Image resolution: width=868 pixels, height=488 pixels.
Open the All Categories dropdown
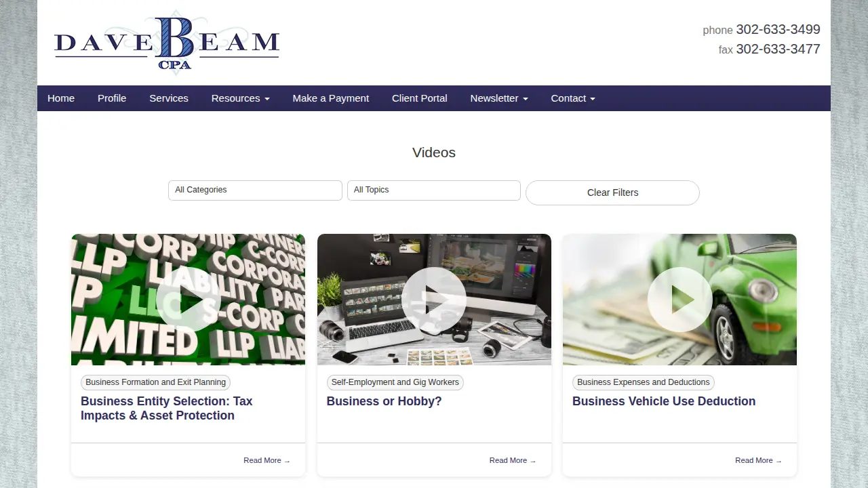point(255,190)
